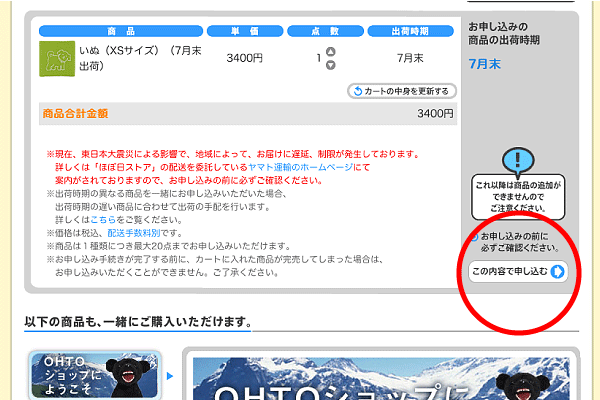600x400 pixels.
Task: Click the refresh icon on cart update button
Action: tap(356, 91)
